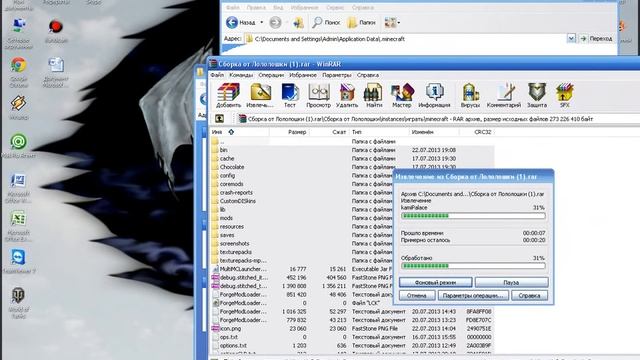Viewport: 640px width, 360px height.
Task: Select the ops.txt file row
Action: click(x=352, y=337)
